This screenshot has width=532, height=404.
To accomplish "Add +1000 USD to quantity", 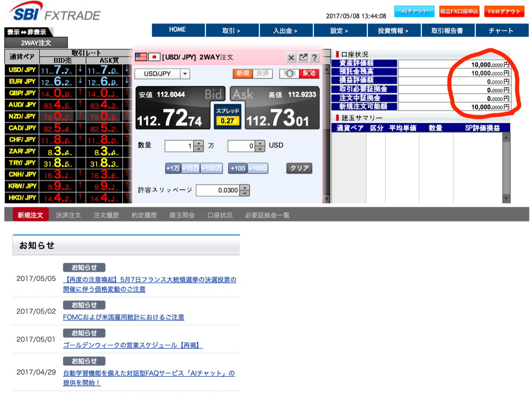I will point(258,168).
